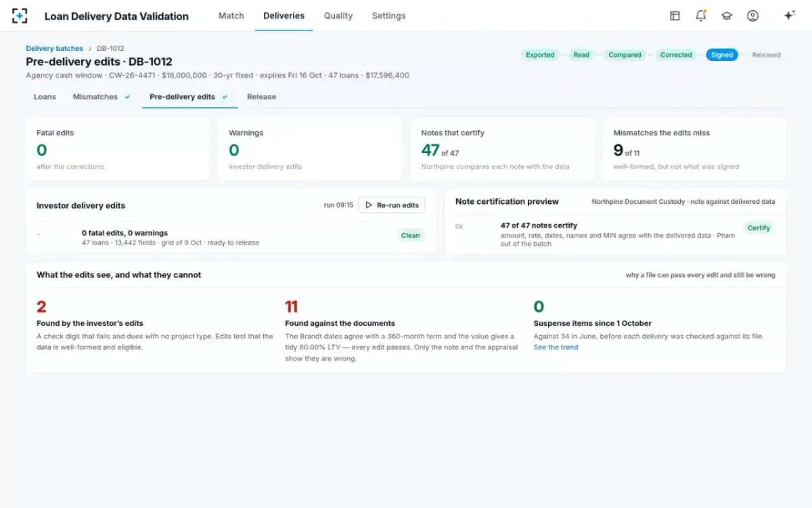812x508 pixels.
Task: Click the breadcrumb chevron separator
Action: [x=90, y=49]
